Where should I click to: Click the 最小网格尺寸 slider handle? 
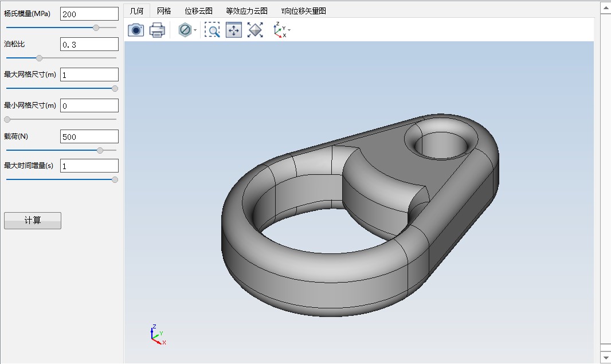pyautogui.click(x=7, y=119)
